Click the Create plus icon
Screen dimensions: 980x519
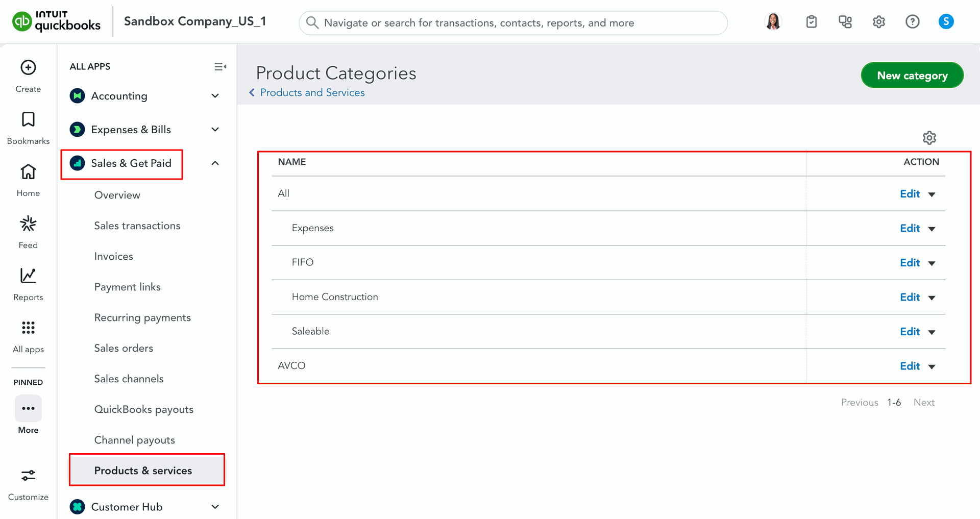tap(28, 68)
